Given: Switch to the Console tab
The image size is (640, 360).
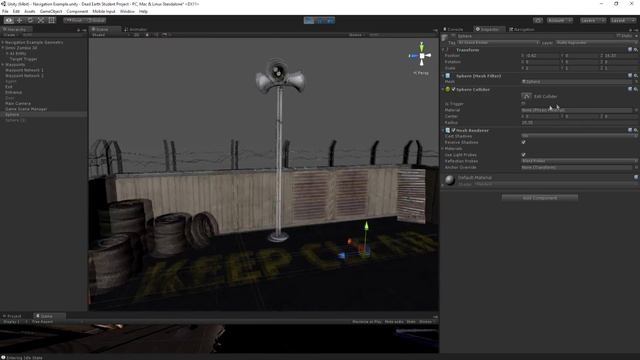Looking at the screenshot, I should 453,29.
